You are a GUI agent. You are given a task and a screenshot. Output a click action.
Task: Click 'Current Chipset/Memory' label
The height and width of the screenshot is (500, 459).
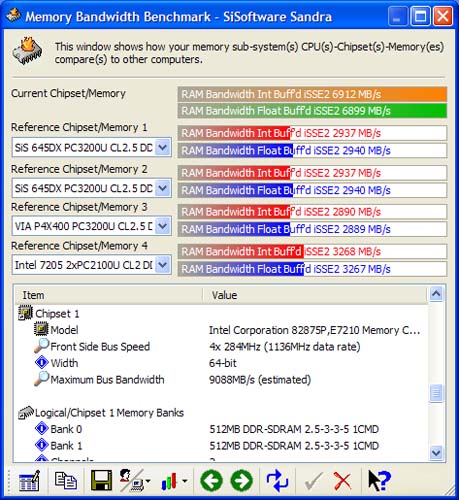68,93
